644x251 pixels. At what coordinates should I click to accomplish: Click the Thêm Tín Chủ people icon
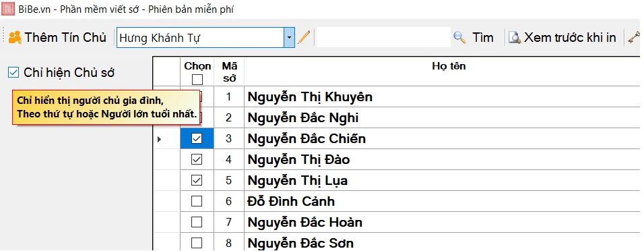click(x=15, y=37)
